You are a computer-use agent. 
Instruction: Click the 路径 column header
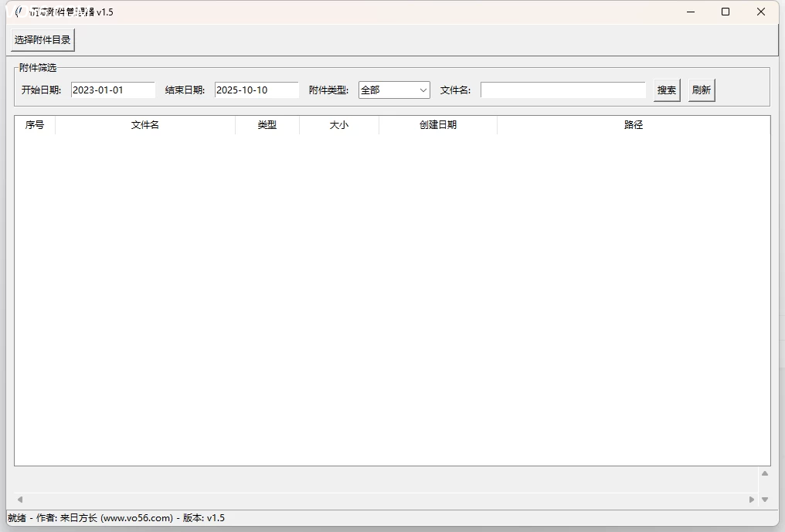coord(634,125)
